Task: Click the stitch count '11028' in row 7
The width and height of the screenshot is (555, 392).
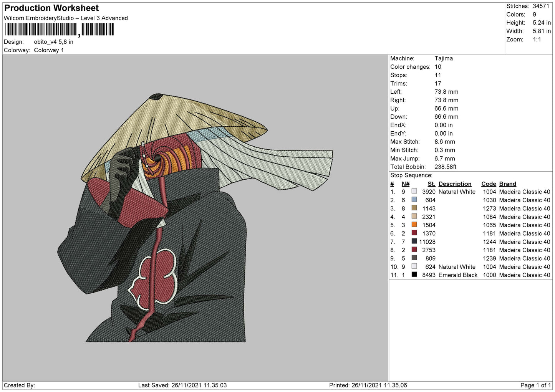Action: pyautogui.click(x=427, y=242)
